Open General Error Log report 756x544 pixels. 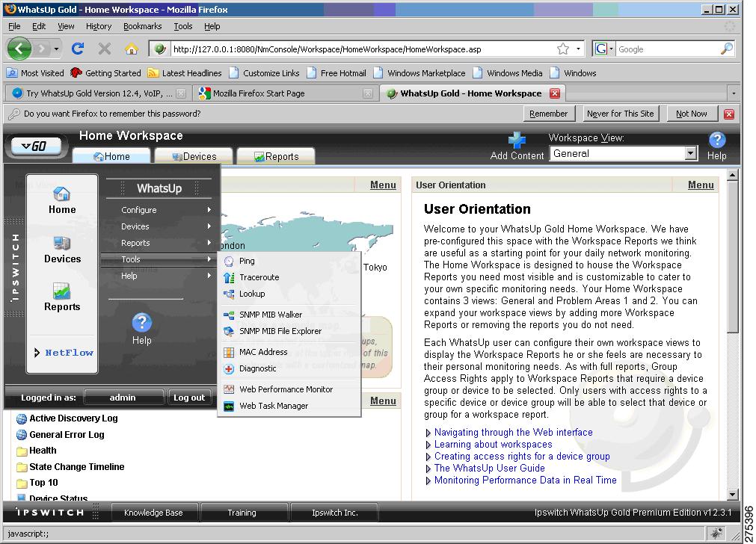(67, 435)
